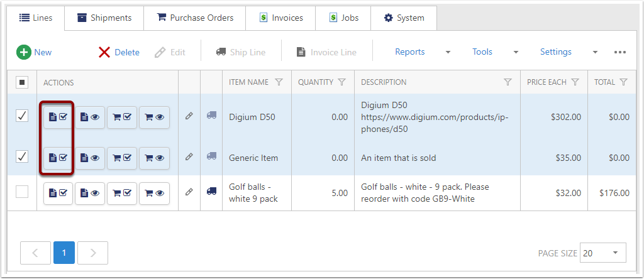The width and height of the screenshot is (644, 279).
Task: Open the three-dots more options menu
Action: tap(620, 52)
